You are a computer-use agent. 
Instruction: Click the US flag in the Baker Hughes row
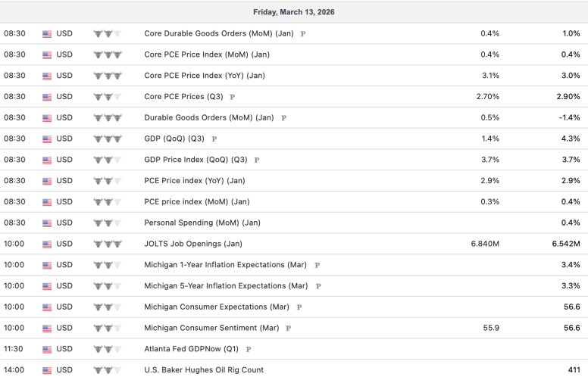pyautogui.click(x=47, y=370)
